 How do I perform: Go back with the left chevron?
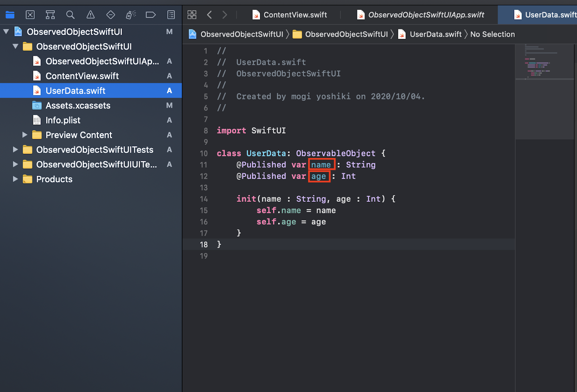tap(209, 15)
